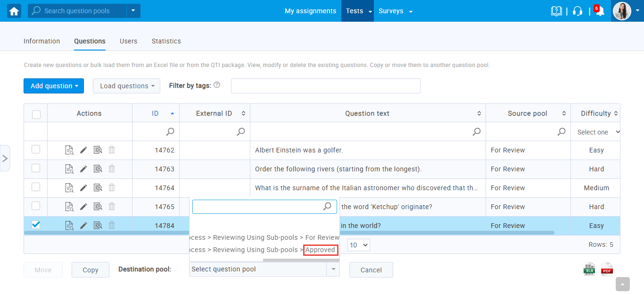Click the Filter by tags input field
Viewport: 644px width, 295px height.
pos(325,86)
